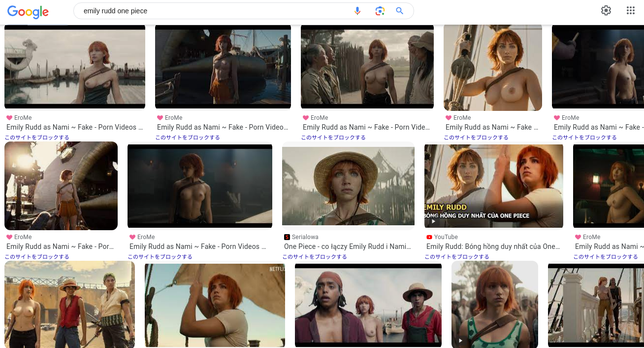Click the magnifying glass search button
This screenshot has height=348, width=644.
tap(400, 11)
